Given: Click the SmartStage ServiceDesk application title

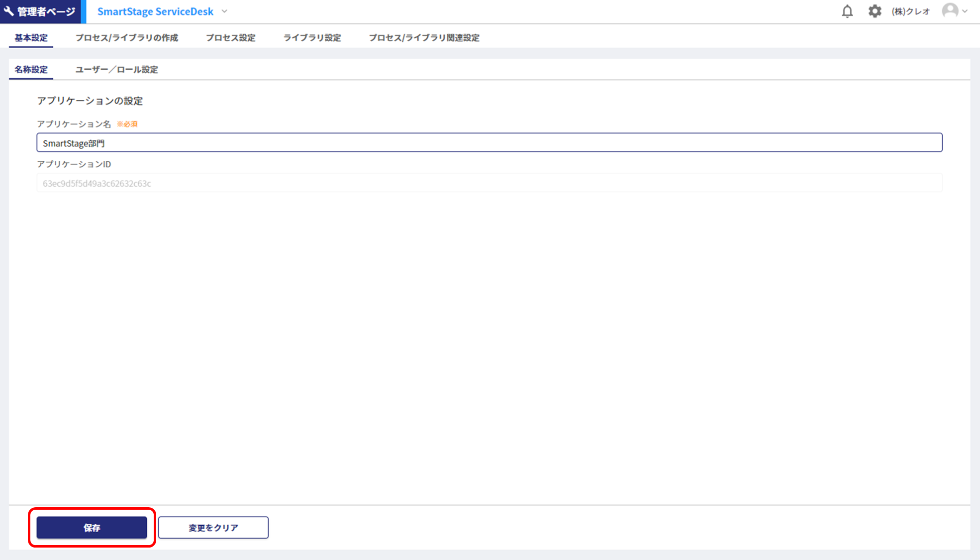Looking at the screenshot, I should (x=155, y=11).
